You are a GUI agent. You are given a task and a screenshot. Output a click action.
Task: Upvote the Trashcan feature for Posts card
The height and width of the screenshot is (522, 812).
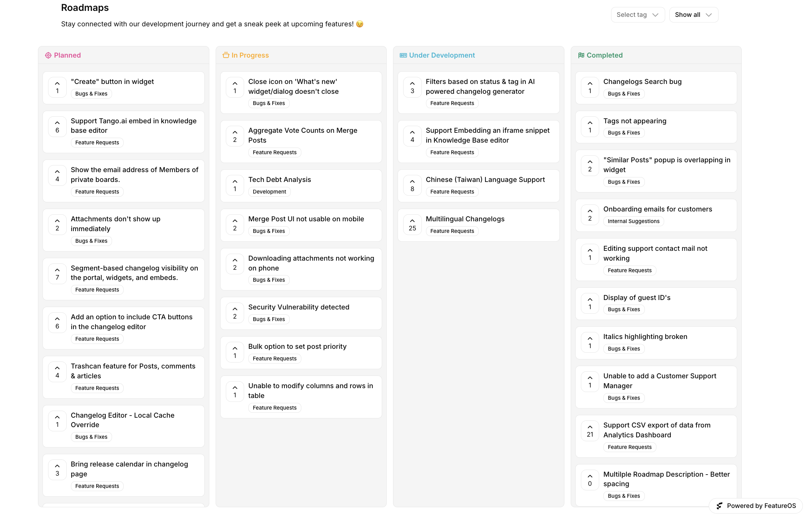[x=57, y=368]
